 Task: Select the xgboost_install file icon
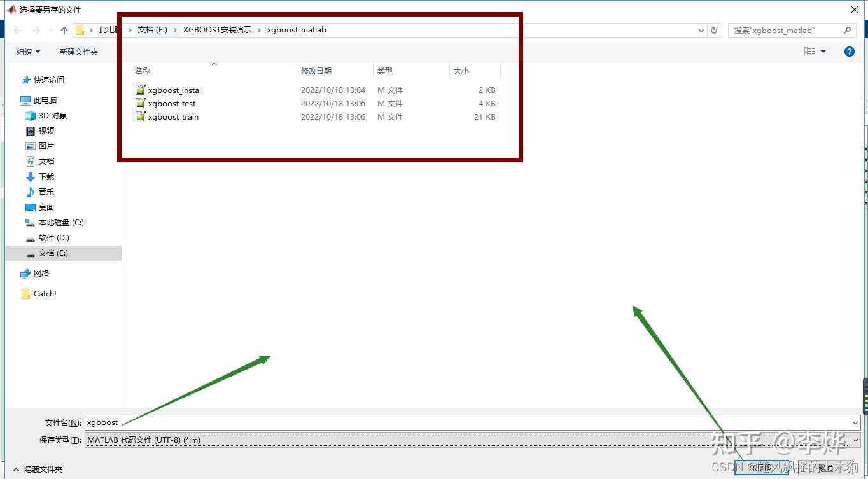pos(140,90)
